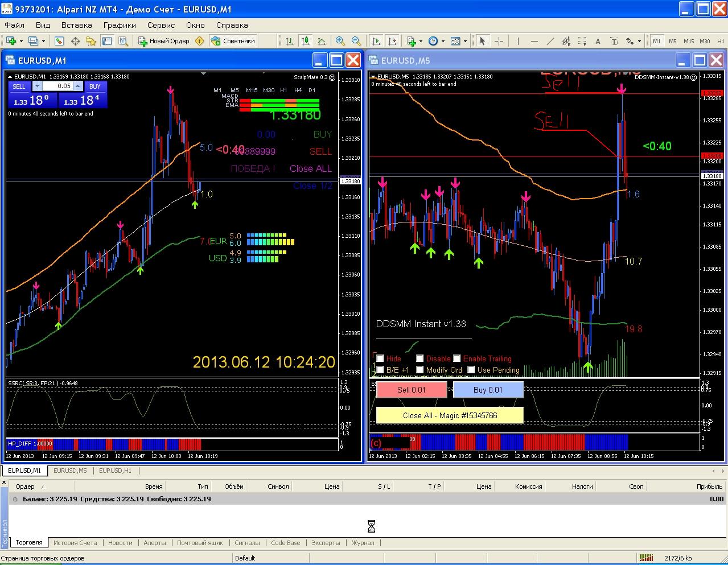
Task: Open the Журнал terminal tab
Action: coord(363,543)
